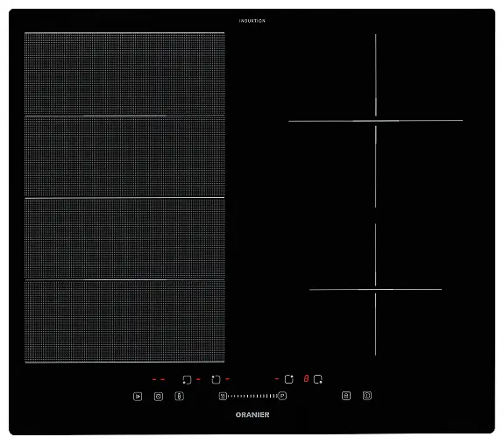Touch the bottommost grid flex cooking zone
Viewport: 504px width, 444px height.
click(x=124, y=321)
